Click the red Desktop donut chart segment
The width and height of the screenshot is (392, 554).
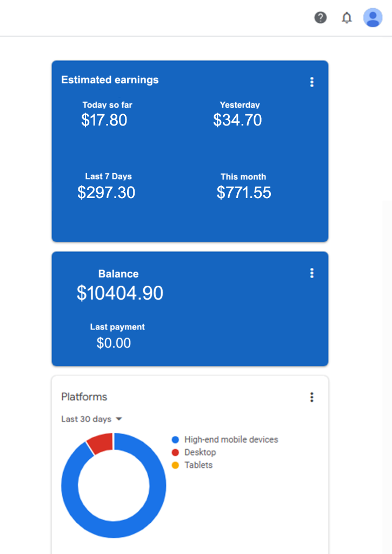pyautogui.click(x=101, y=443)
